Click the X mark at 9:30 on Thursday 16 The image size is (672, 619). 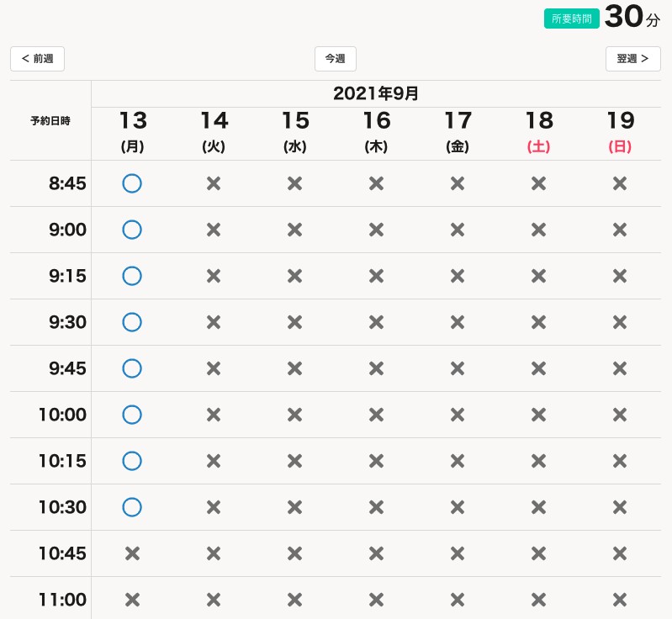[x=376, y=322]
